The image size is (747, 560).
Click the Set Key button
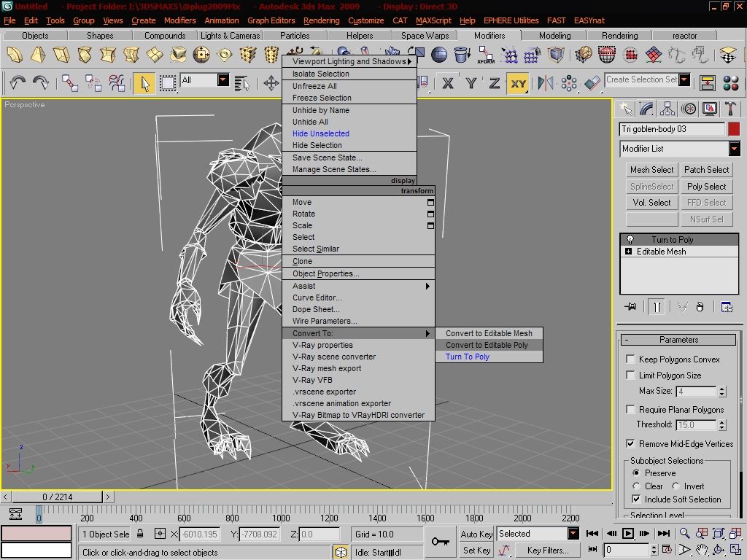click(476, 550)
